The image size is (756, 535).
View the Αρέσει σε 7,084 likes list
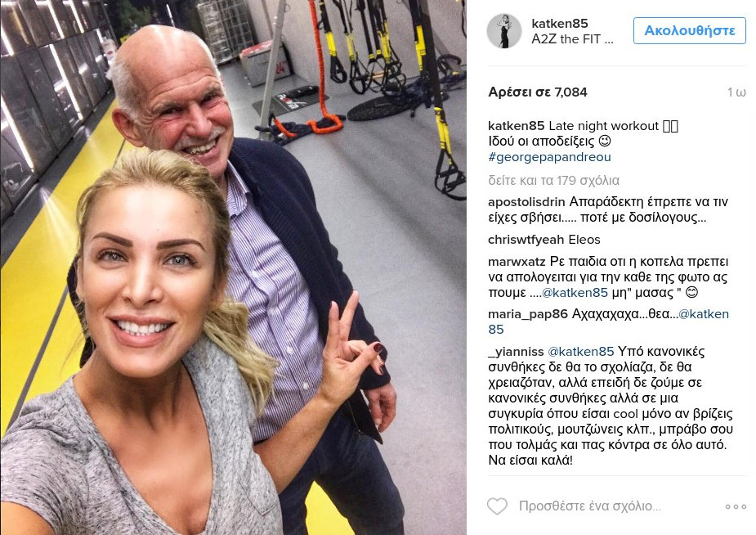click(538, 92)
